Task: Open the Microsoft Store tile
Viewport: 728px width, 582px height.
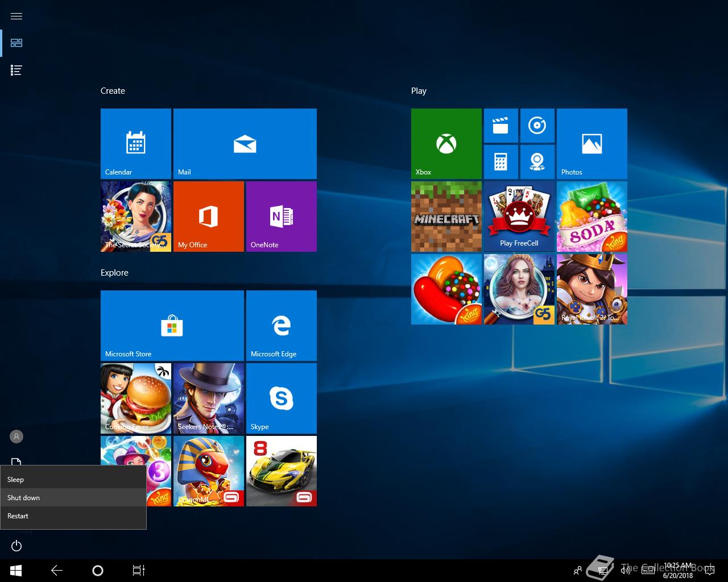Action: pos(172,326)
